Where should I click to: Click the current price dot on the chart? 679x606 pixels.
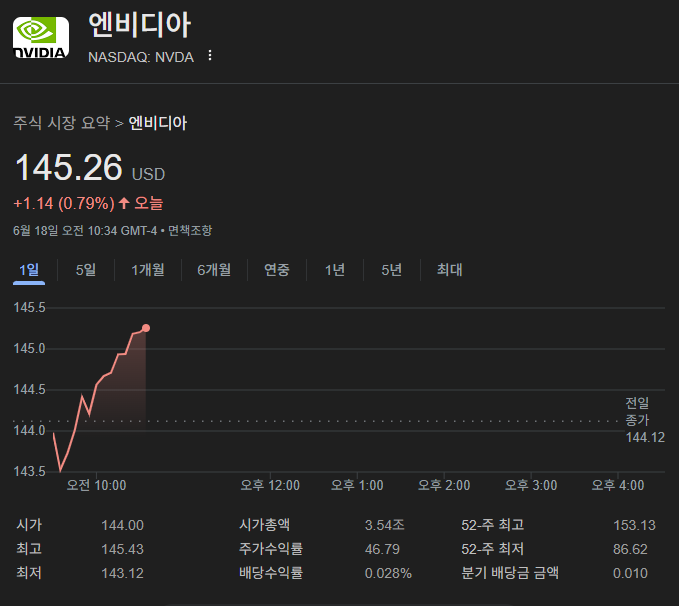tap(146, 328)
